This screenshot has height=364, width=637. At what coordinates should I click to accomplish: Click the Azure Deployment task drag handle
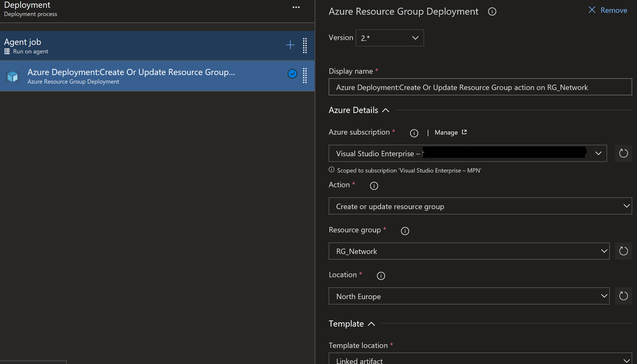pyautogui.click(x=305, y=76)
